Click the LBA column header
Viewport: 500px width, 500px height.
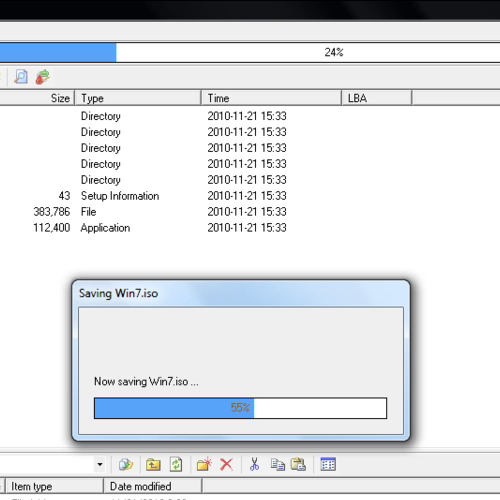pos(377,98)
